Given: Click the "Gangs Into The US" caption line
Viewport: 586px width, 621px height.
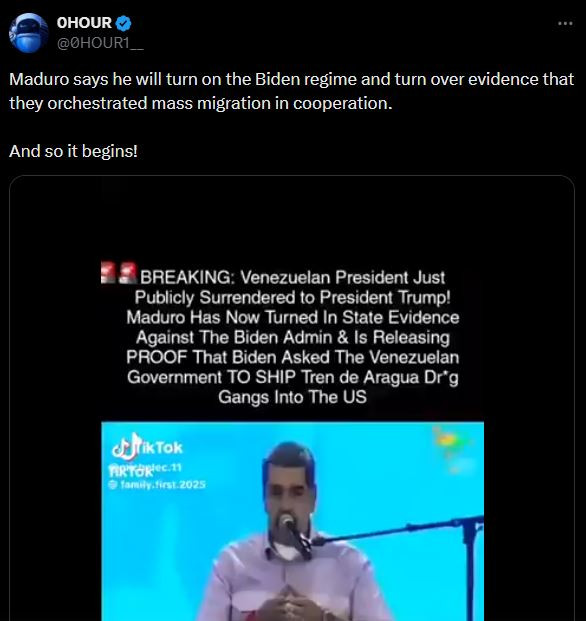Looking at the screenshot, I should pyautogui.click(x=292, y=397).
